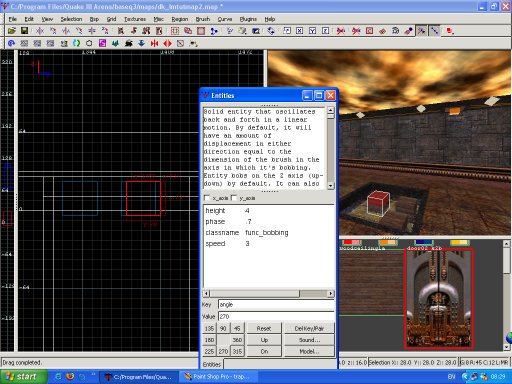Open the Textures menu
This screenshot has height=384, width=512.
[x=135, y=19]
